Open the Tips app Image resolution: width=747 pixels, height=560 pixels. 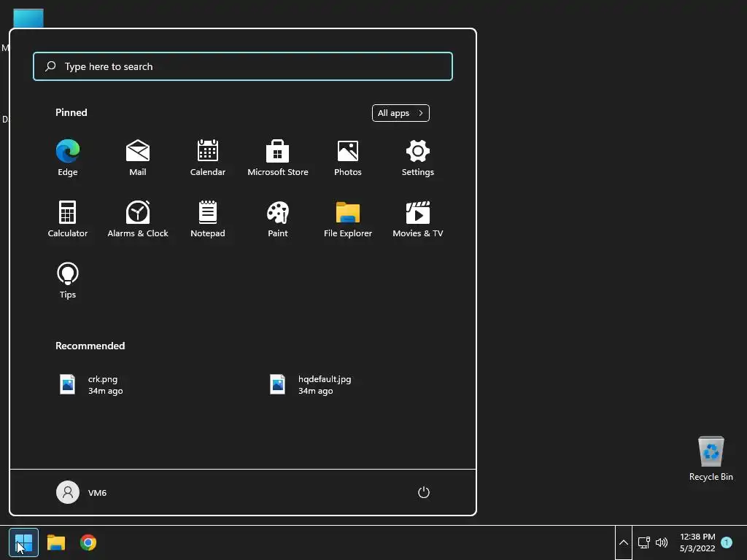pyautogui.click(x=68, y=281)
